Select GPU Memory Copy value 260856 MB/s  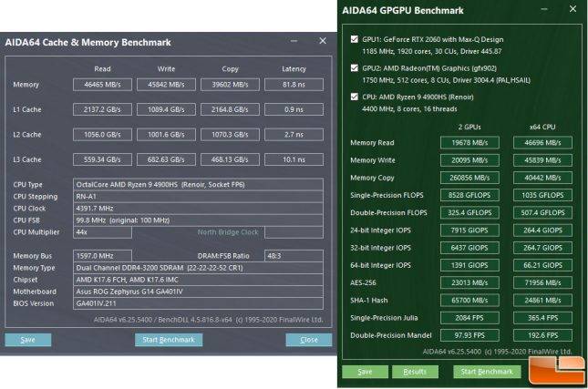tap(469, 178)
